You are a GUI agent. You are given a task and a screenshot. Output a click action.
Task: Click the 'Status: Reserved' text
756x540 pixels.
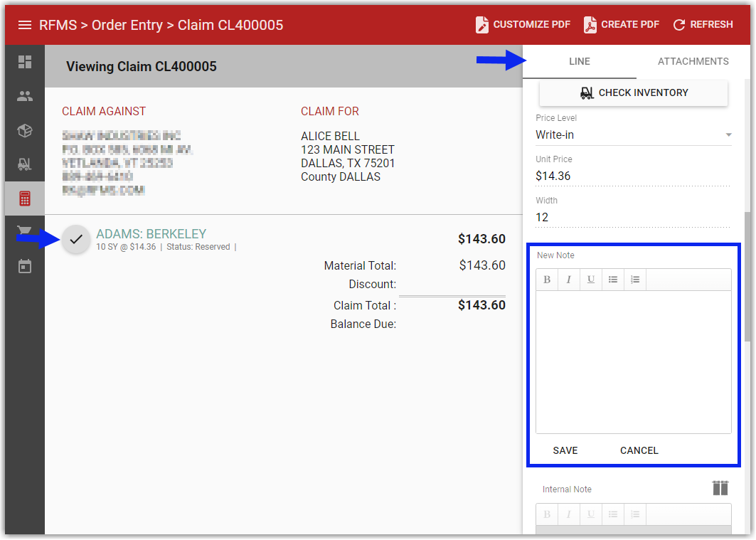coord(198,247)
